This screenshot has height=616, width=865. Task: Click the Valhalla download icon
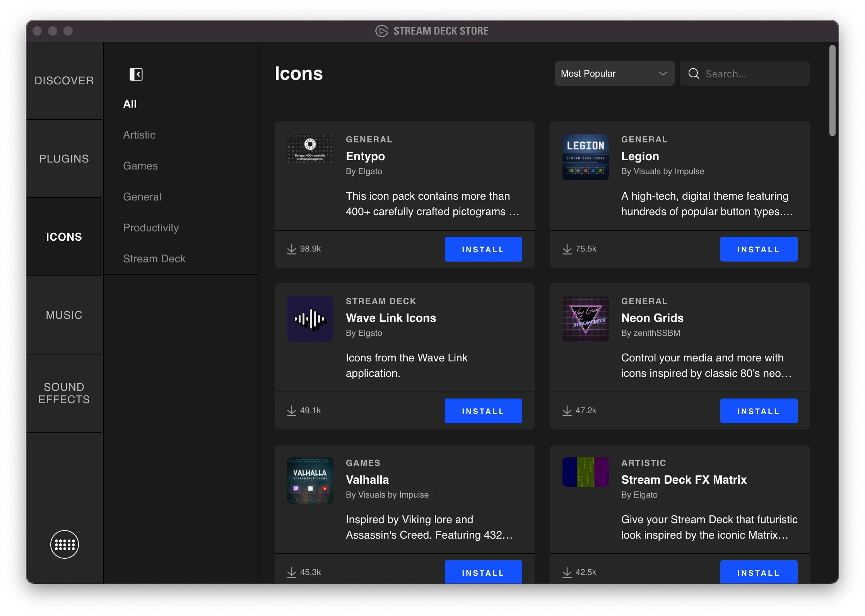pyautogui.click(x=292, y=572)
